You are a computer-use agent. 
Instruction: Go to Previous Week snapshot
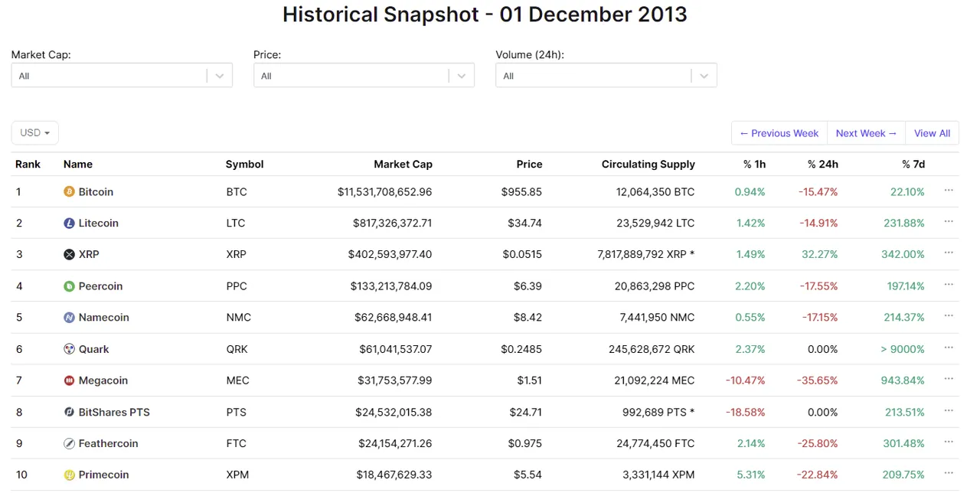779,133
